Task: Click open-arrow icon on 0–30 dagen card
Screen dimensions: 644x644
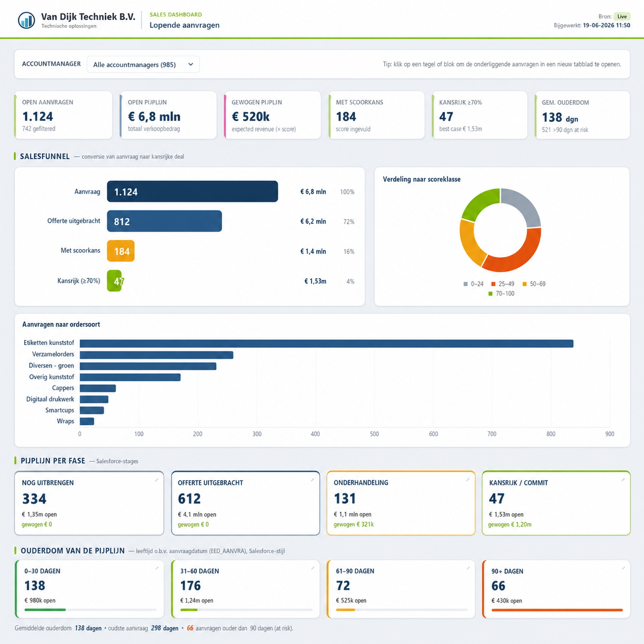Action: click(x=157, y=568)
